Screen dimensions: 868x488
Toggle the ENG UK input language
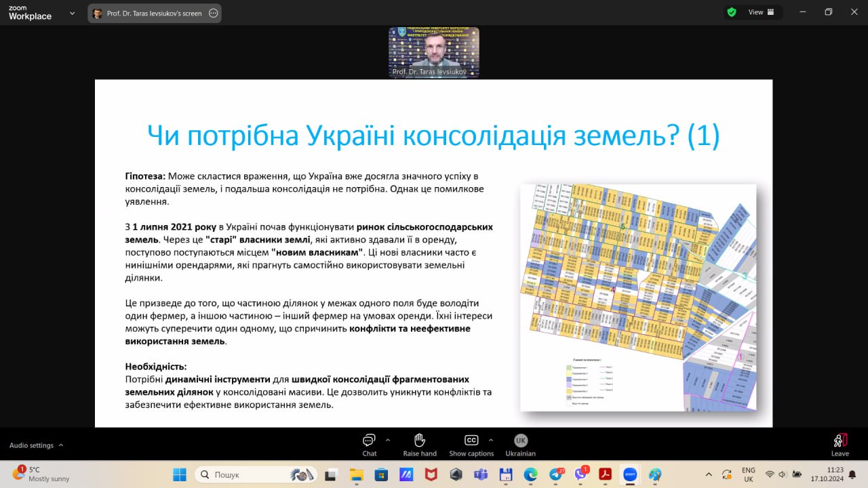(x=748, y=474)
